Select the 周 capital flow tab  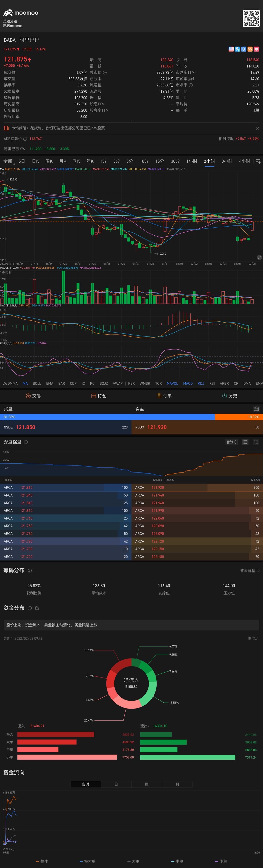147,784
